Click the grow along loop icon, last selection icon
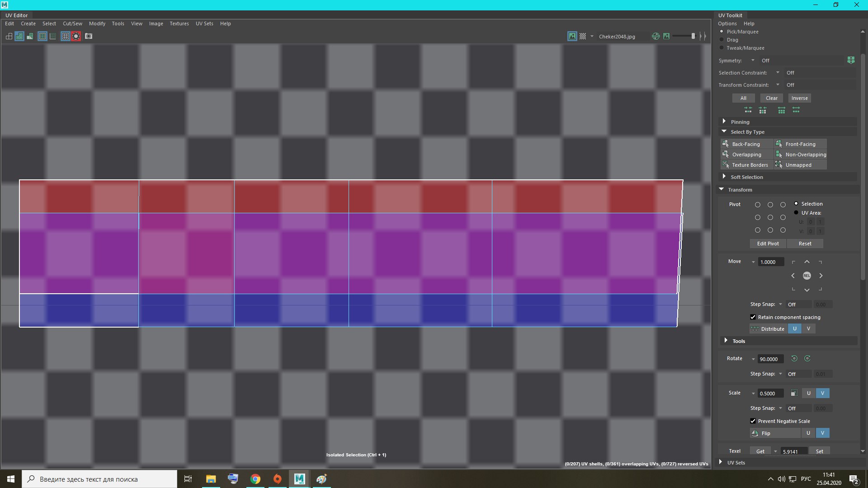The height and width of the screenshot is (488, 868). pyautogui.click(x=796, y=110)
